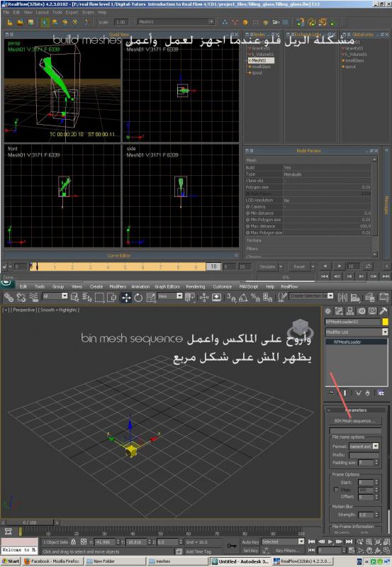The height and width of the screenshot is (567, 392).
Task: Open the Motion command panel tab
Action: coord(362,311)
